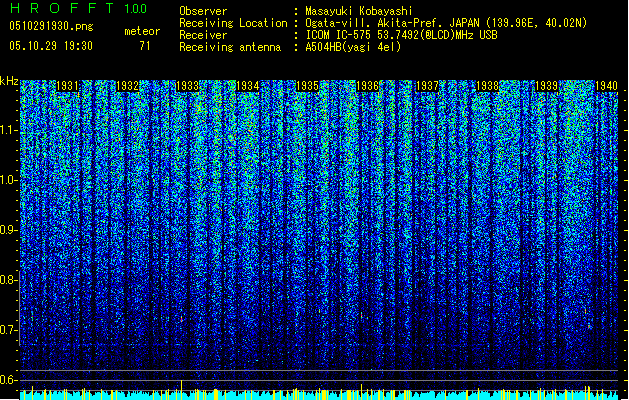
Task: Select the 1933 time marker
Action: [x=187, y=86]
